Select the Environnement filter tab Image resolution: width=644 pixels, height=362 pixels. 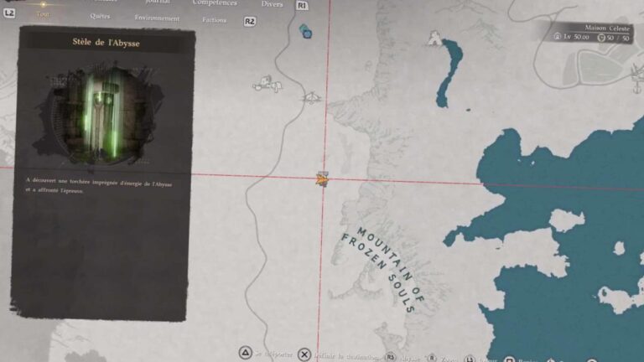(x=157, y=18)
